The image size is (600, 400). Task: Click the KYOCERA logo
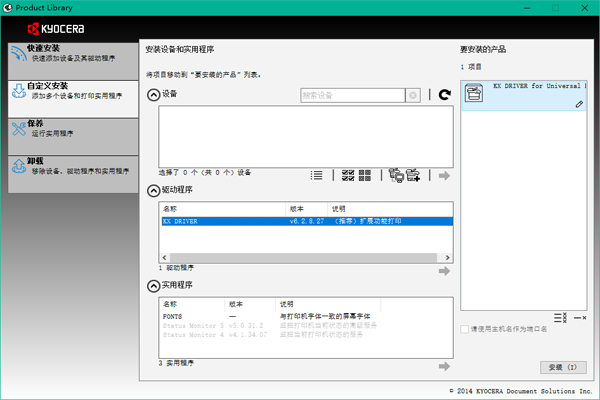[x=56, y=29]
